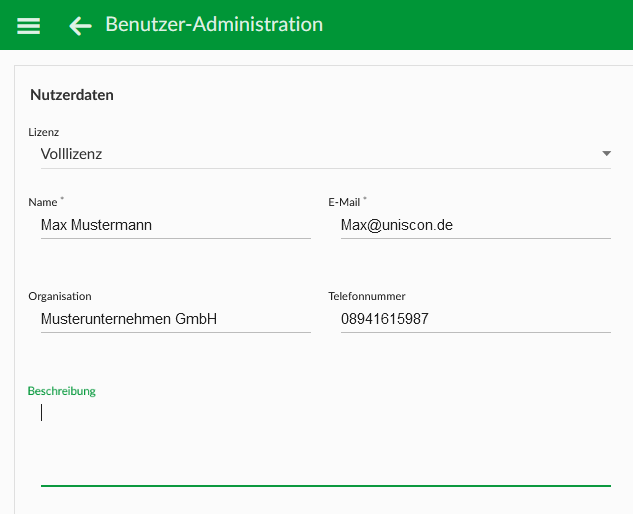Screen dimensions: 633x514
Task: Select the Name field label
Action: 43,202
